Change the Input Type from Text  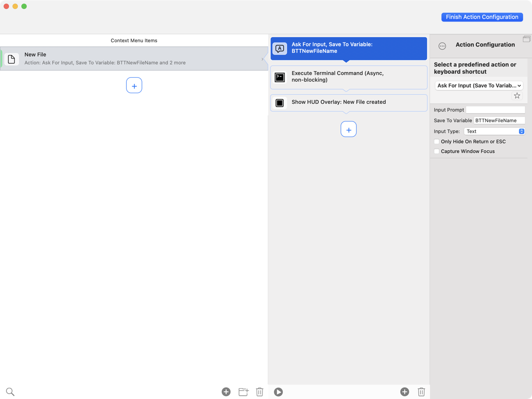coord(495,131)
